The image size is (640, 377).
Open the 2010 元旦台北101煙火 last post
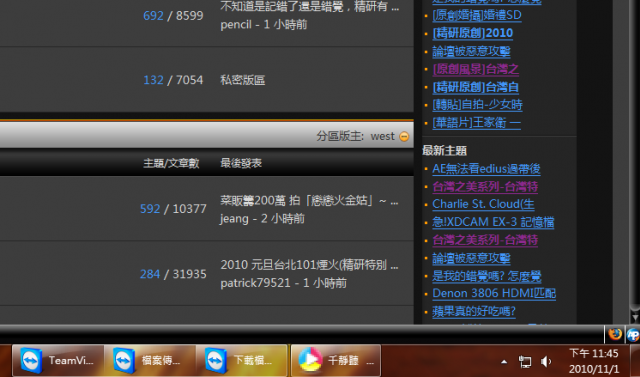pos(309,265)
